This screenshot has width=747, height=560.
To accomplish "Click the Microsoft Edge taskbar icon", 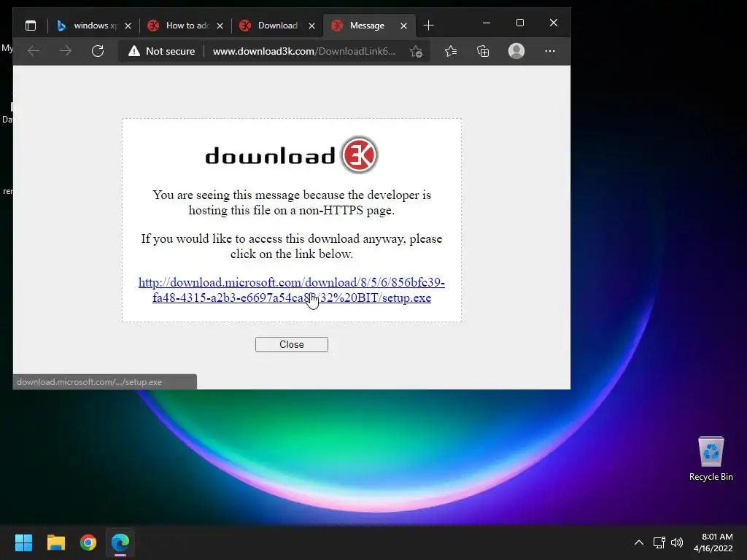I will coord(120,542).
